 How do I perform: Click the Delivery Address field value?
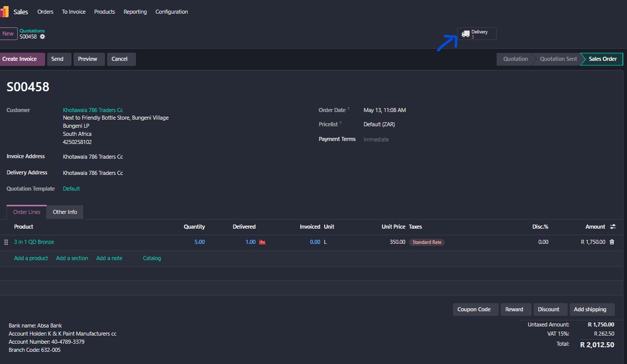(93, 173)
